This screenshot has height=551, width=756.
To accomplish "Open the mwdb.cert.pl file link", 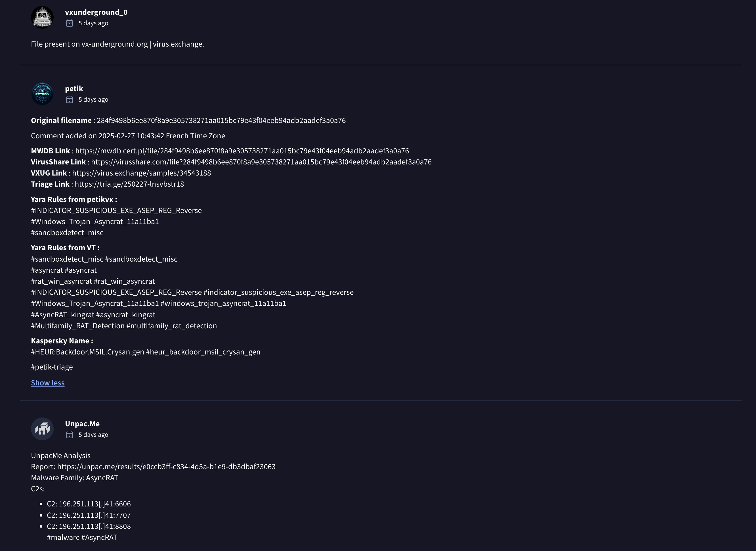I will [242, 151].
